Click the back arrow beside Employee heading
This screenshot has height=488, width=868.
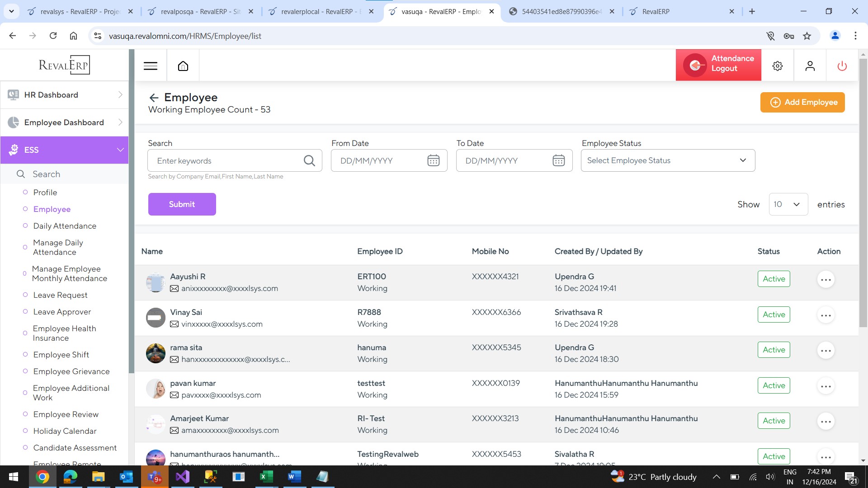pos(154,98)
